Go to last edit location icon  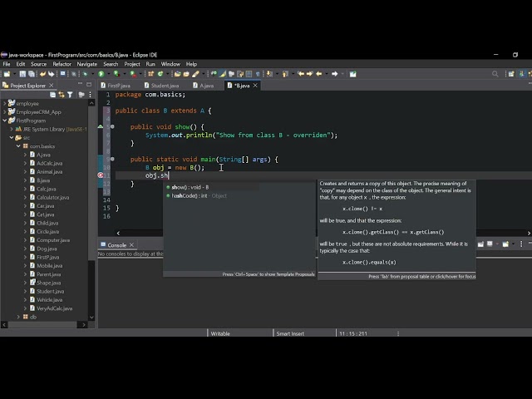pyautogui.click(x=301, y=74)
